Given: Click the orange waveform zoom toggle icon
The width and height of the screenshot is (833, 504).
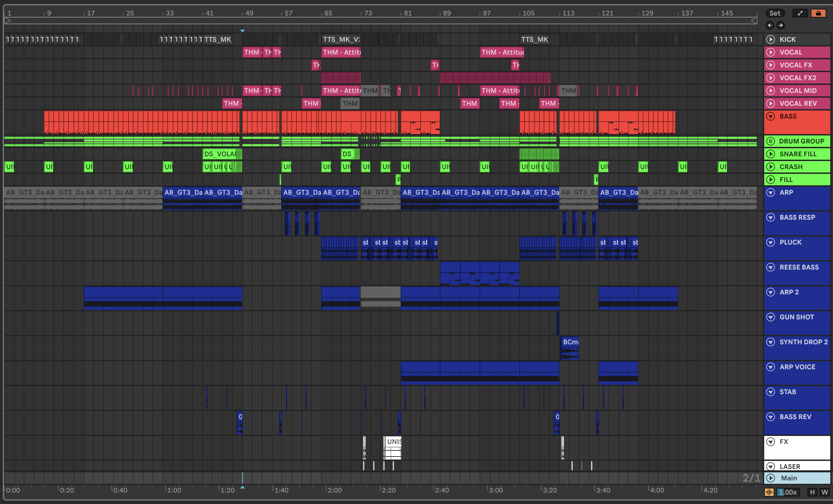Looking at the screenshot, I should (769, 492).
